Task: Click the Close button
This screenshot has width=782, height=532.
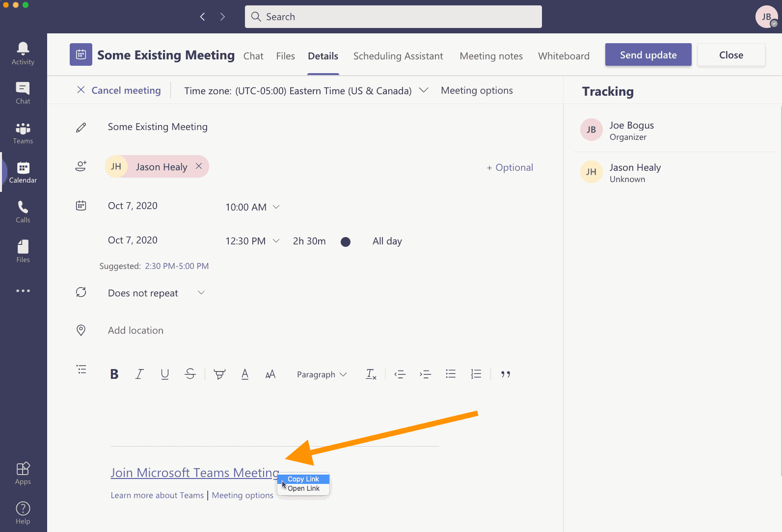Action: tap(731, 55)
